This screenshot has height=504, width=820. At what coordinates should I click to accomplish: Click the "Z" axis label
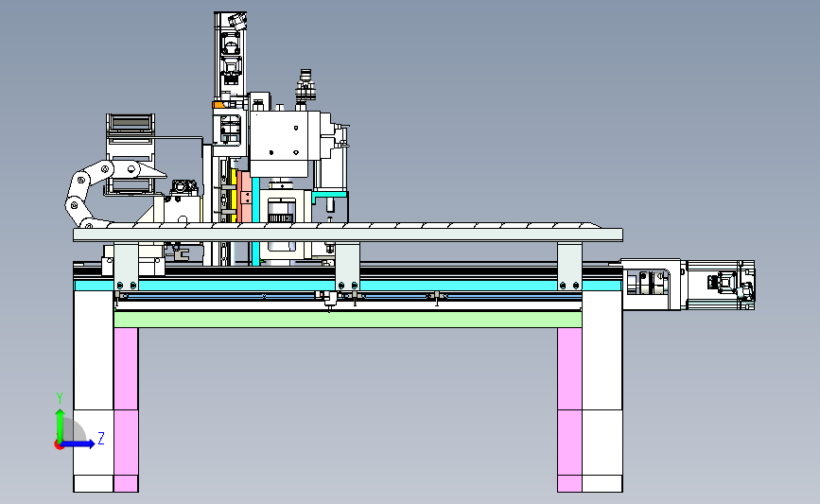click(x=101, y=438)
